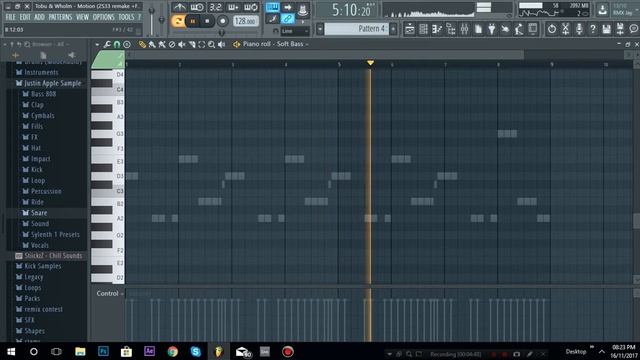Open the EDIT menu
Image resolution: width=640 pixels, height=360 pixels.
25,17
